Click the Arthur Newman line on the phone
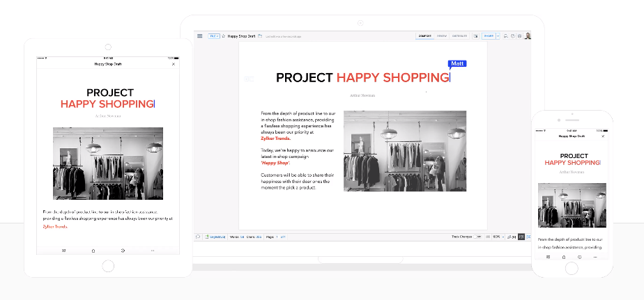Image resolution: width=644 pixels, height=300 pixels. coord(572,172)
